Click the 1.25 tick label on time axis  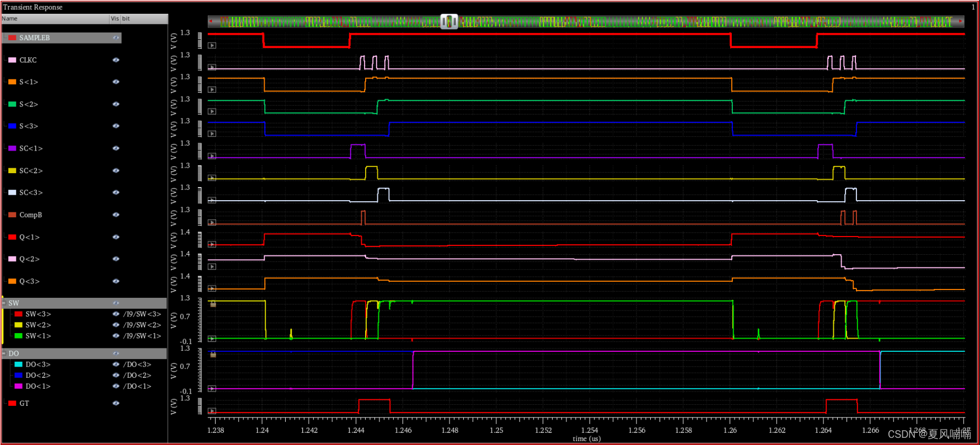[496, 430]
